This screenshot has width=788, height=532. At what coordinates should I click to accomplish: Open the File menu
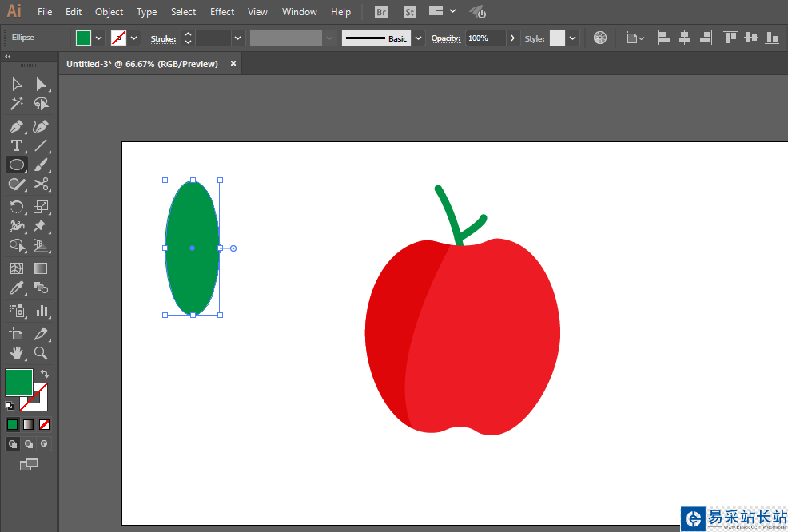coord(45,11)
